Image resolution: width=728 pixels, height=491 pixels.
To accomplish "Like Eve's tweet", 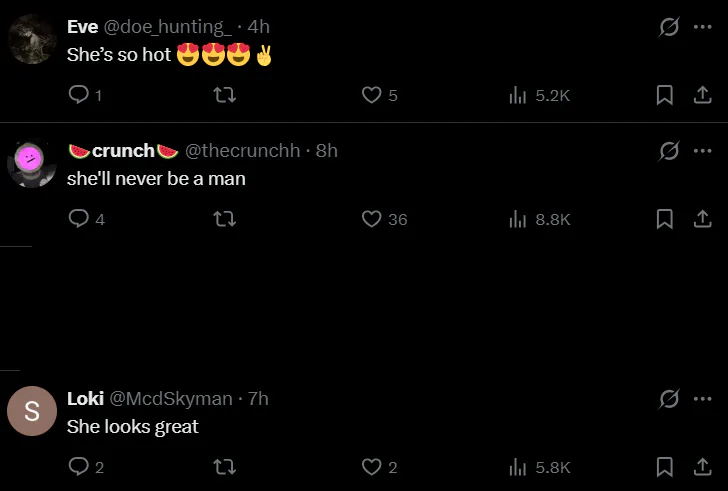I will (372, 95).
